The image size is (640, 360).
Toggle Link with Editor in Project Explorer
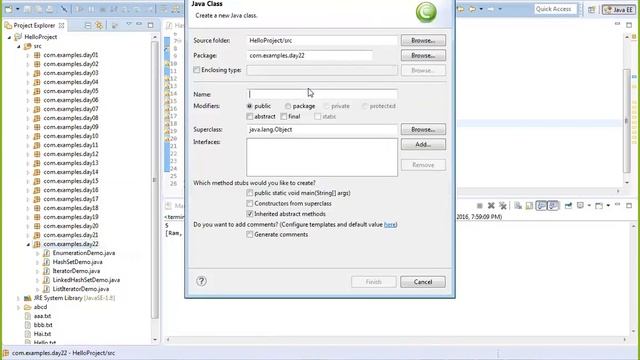(99, 25)
